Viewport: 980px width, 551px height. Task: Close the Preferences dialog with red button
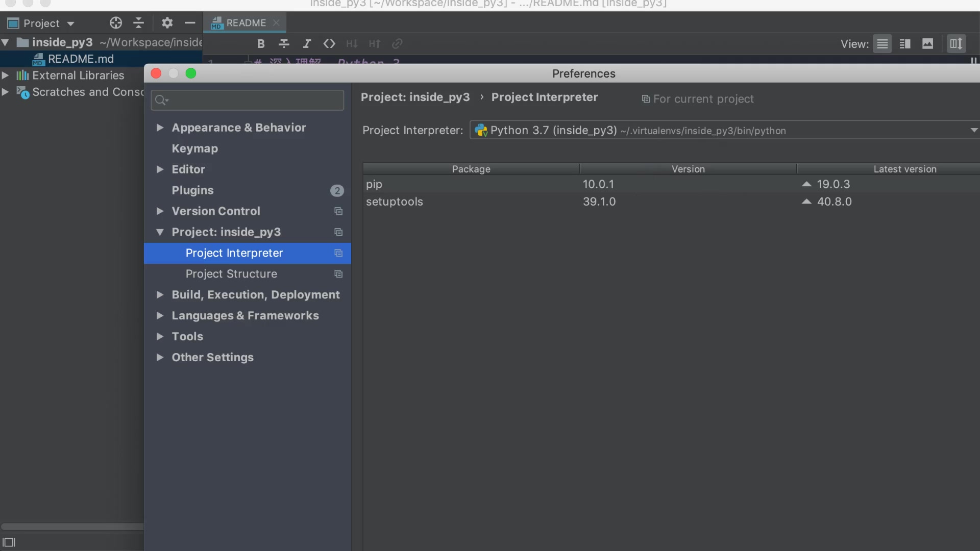click(156, 73)
